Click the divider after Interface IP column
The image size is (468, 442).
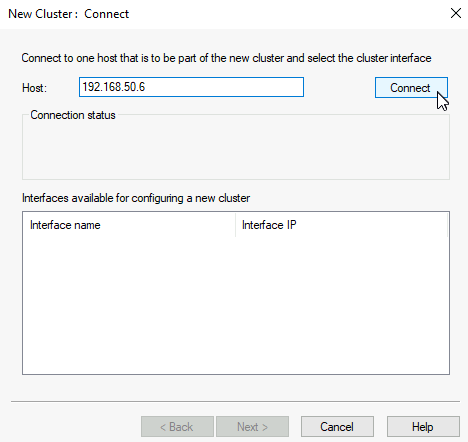pyautogui.click(x=447, y=225)
